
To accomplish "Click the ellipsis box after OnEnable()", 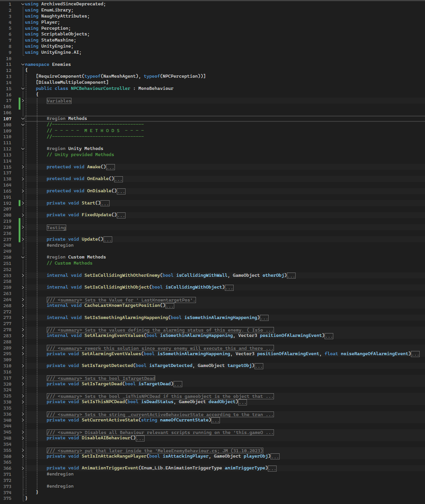I will (x=118, y=179).
